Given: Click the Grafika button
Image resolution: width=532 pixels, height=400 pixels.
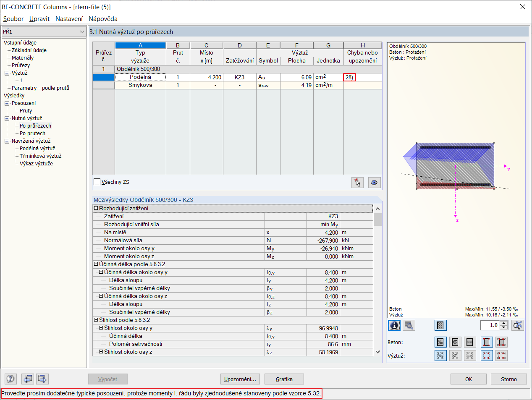Looking at the screenshot, I should tap(284, 379).
